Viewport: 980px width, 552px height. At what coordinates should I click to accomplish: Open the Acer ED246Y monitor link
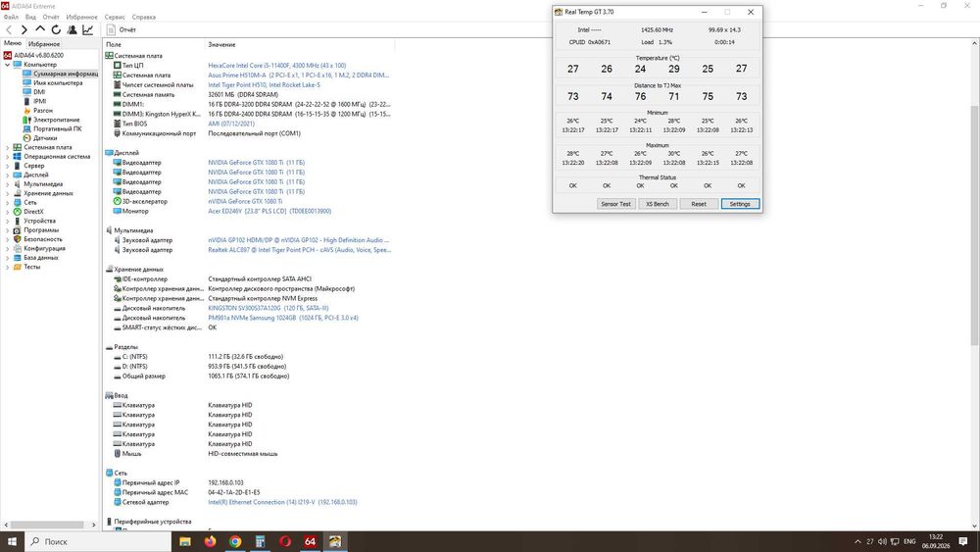[269, 212]
